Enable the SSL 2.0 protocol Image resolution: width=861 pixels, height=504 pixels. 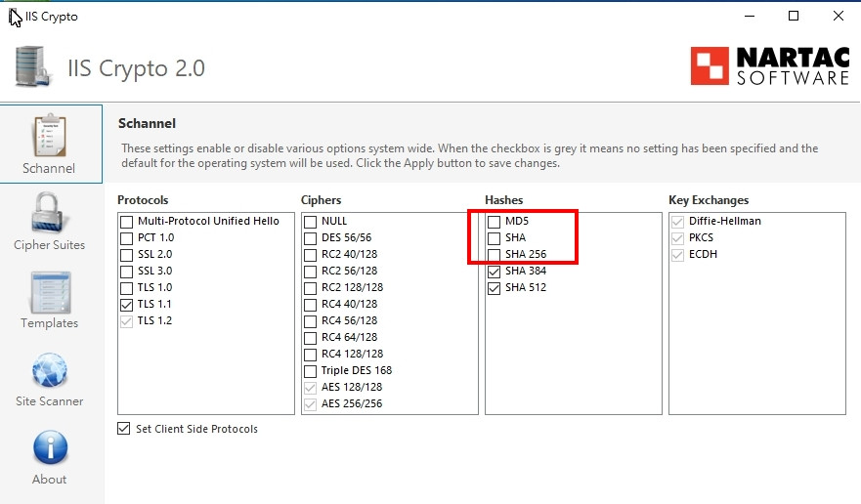127,255
